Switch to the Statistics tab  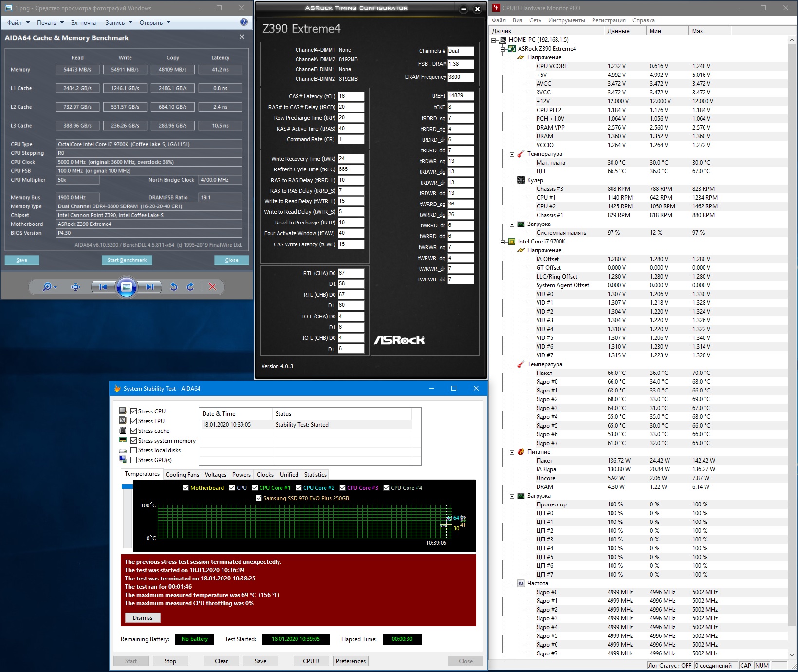(x=315, y=475)
